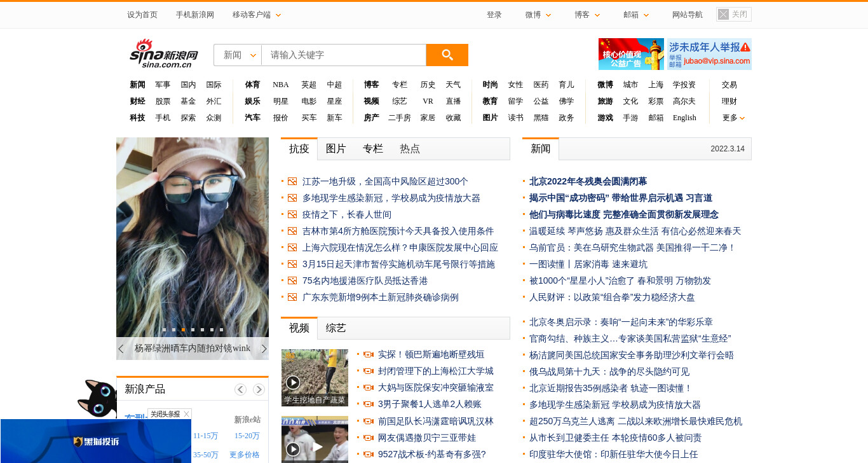Click the 15-20万 price range link

[x=247, y=436]
